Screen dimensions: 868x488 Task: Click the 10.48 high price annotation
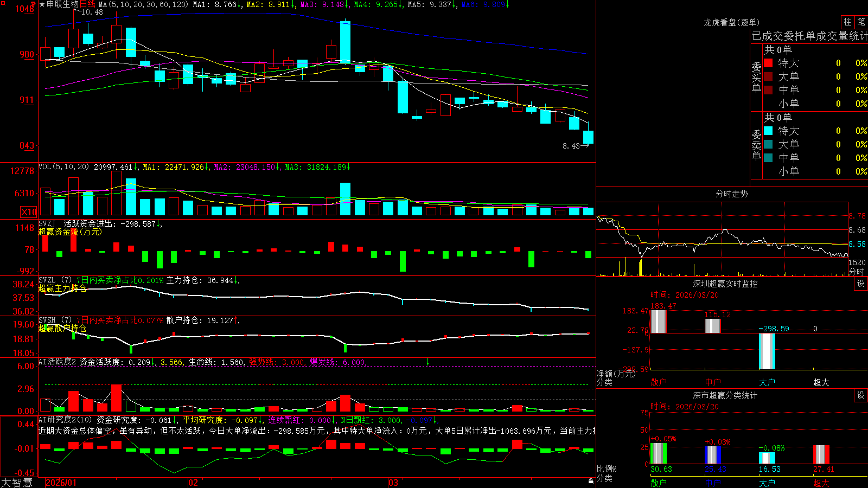coord(92,12)
